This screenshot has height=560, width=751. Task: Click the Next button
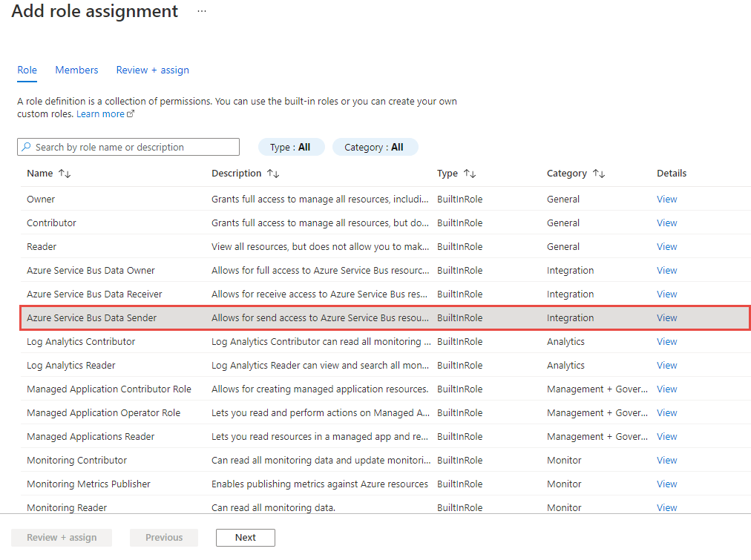[x=245, y=537]
